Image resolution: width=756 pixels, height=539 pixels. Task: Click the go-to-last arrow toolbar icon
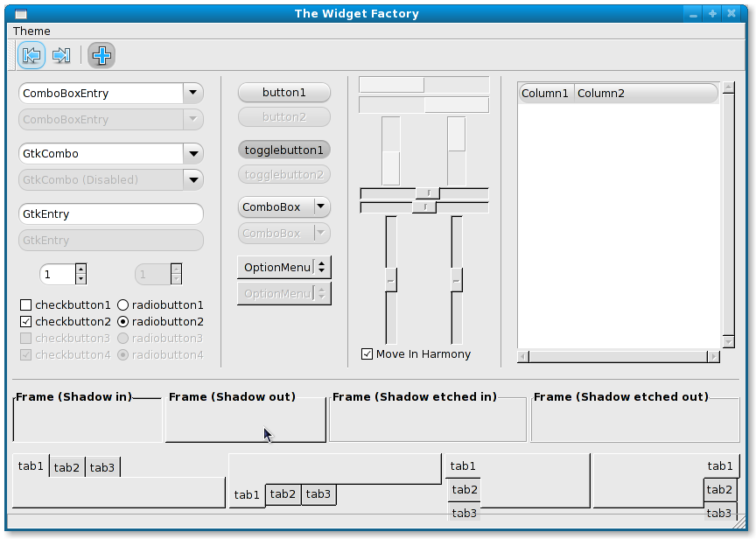pos(61,55)
